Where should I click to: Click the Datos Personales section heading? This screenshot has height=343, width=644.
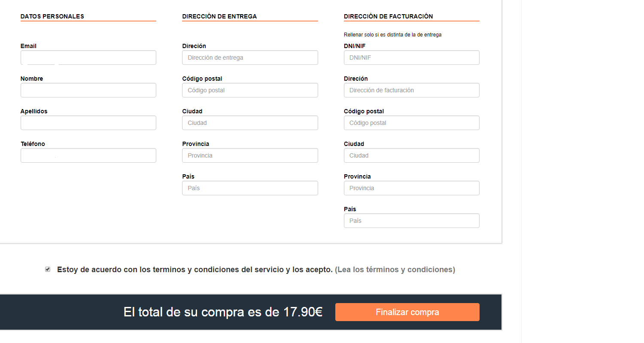point(52,16)
